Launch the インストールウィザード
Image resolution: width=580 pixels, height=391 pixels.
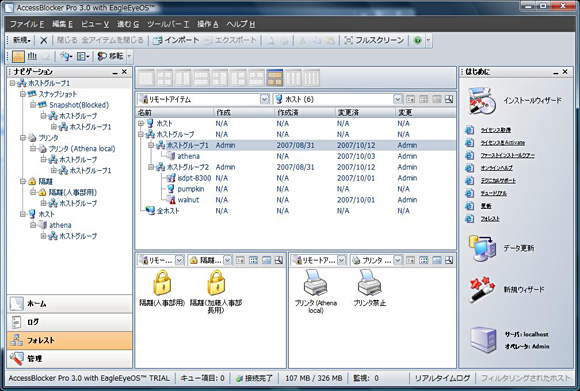(515, 101)
